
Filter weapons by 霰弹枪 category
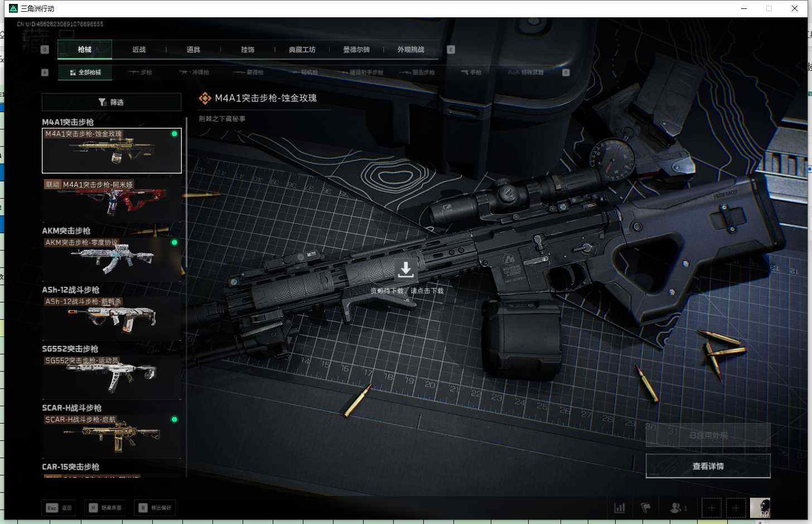click(249, 73)
